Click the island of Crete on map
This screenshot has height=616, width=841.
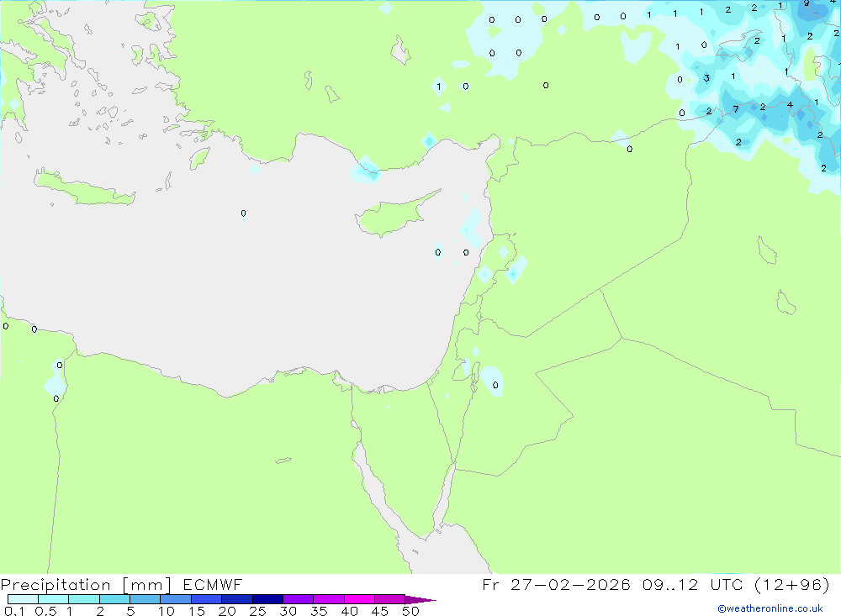pyautogui.click(x=83, y=188)
